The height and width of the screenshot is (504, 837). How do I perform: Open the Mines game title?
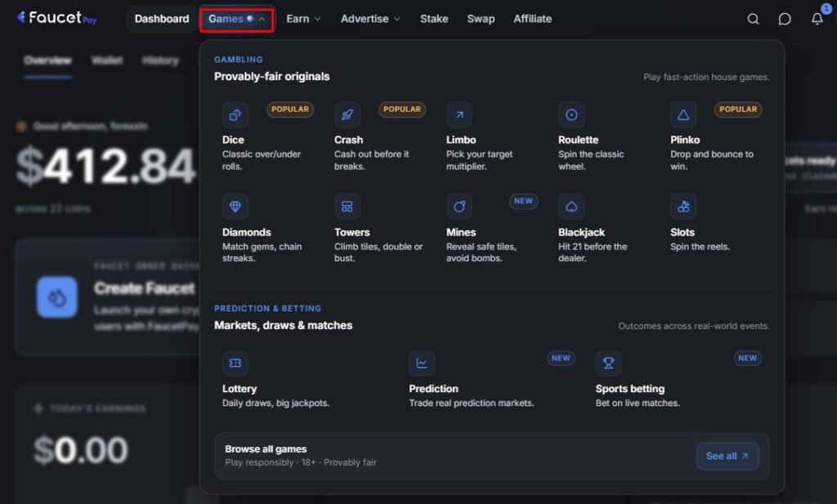click(x=461, y=232)
